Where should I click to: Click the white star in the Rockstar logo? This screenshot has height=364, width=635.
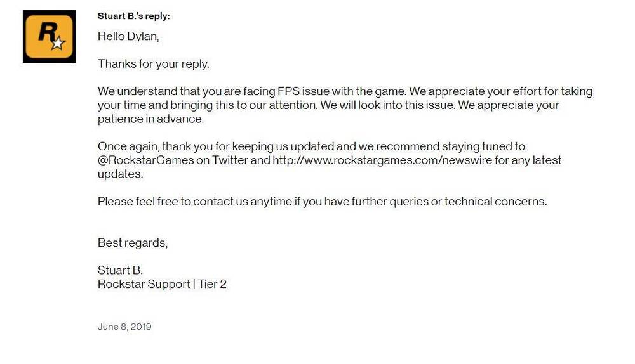pyautogui.click(x=58, y=43)
